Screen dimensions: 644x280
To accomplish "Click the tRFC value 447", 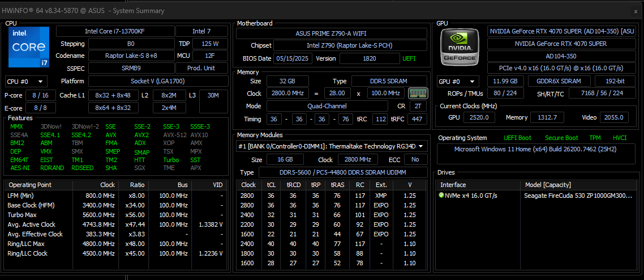I will (418, 119).
